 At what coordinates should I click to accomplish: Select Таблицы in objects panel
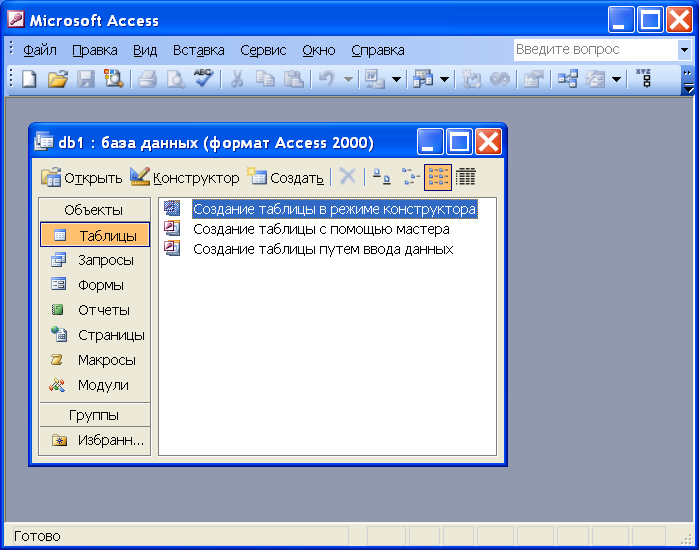(95, 235)
